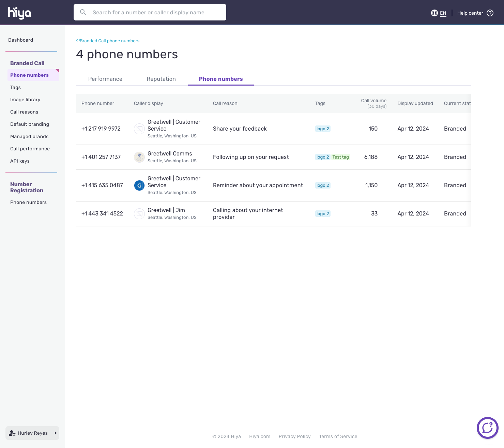
Task: Click the user settings icon beside Hurley Reyes
Action: [12, 433]
